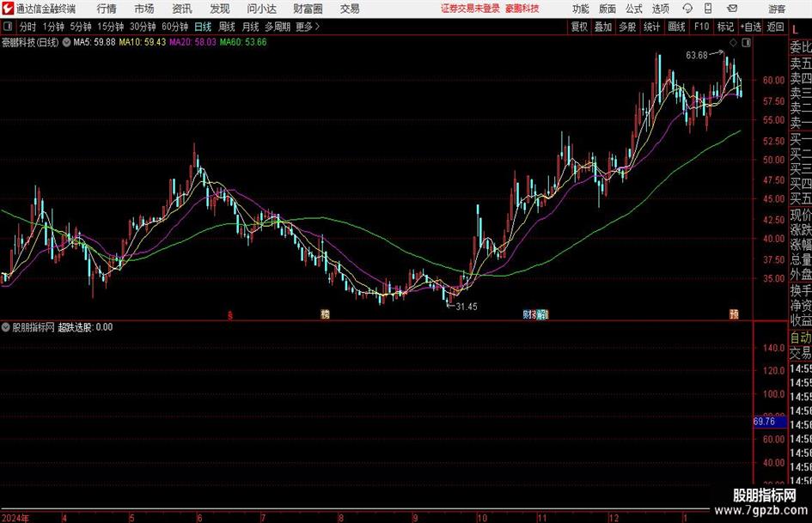Image resolution: width=812 pixels, height=523 pixels.
Task: Expand the main chart indicator dropdown arrow
Action: [x=66, y=42]
